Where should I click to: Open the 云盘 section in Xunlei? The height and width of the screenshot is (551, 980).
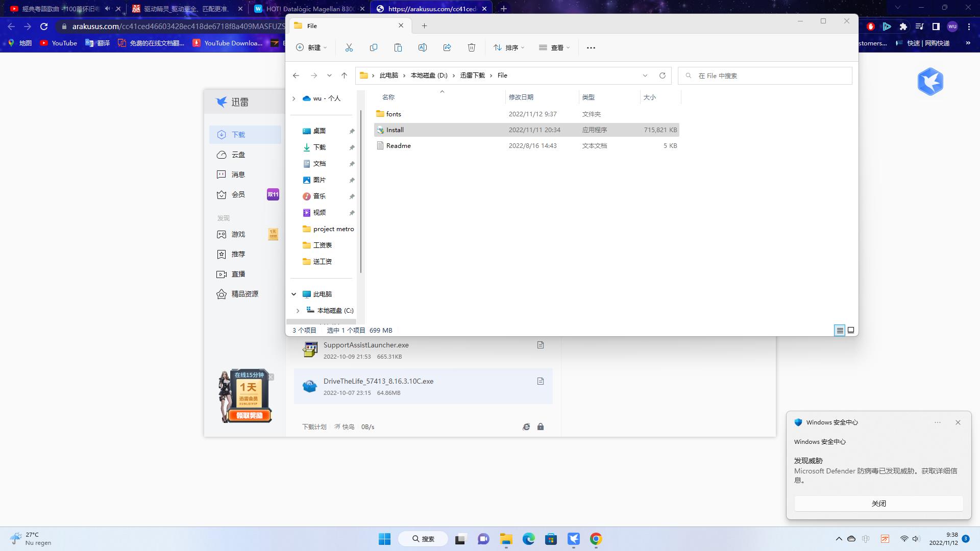pos(238,155)
